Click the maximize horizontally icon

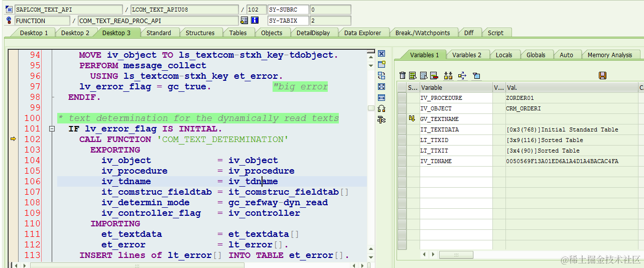(x=381, y=97)
